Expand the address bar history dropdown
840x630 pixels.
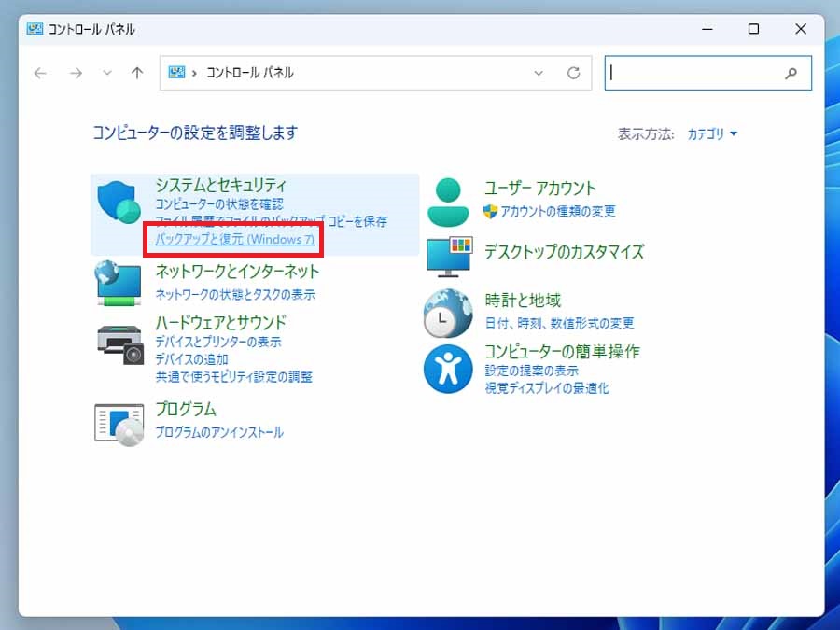coord(539,73)
